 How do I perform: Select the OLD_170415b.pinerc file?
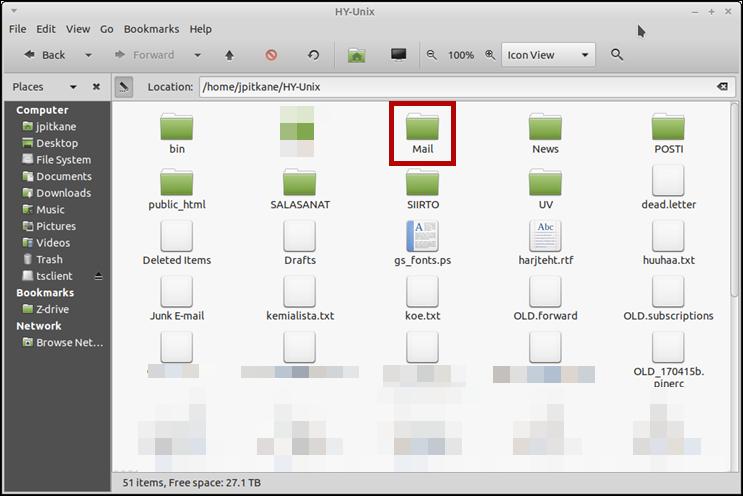pyautogui.click(x=668, y=359)
